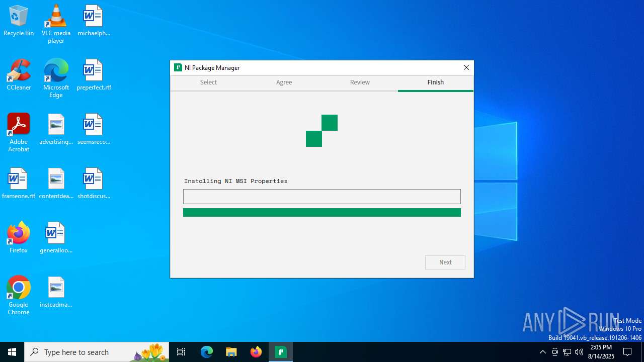
Task: Select the shotdiscus... Word document
Action: pos(94,184)
